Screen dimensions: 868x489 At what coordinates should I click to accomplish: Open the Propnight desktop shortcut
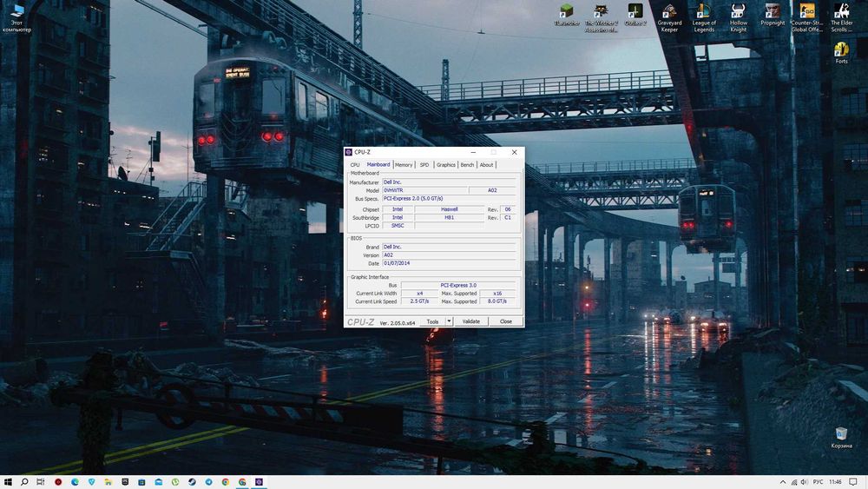[773, 15]
